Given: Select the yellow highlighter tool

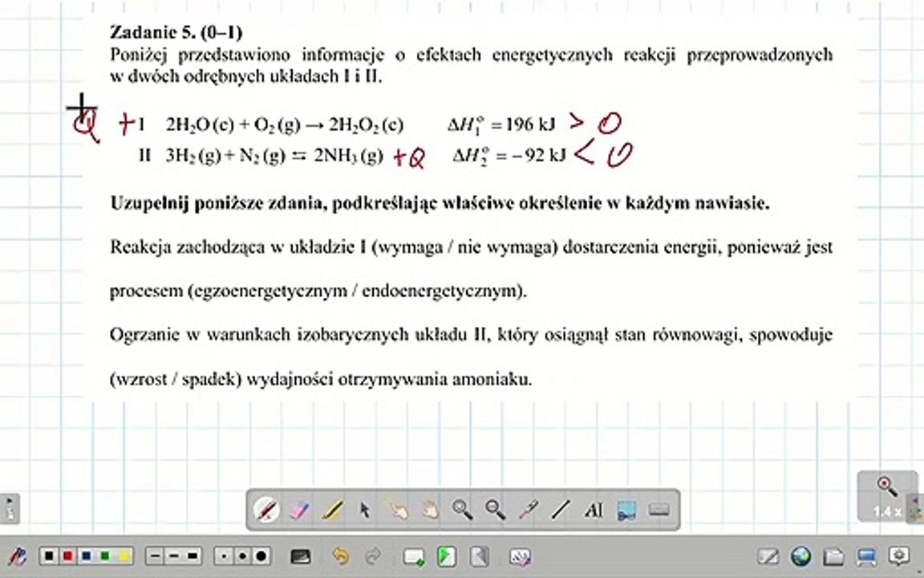Looking at the screenshot, I should [x=333, y=509].
